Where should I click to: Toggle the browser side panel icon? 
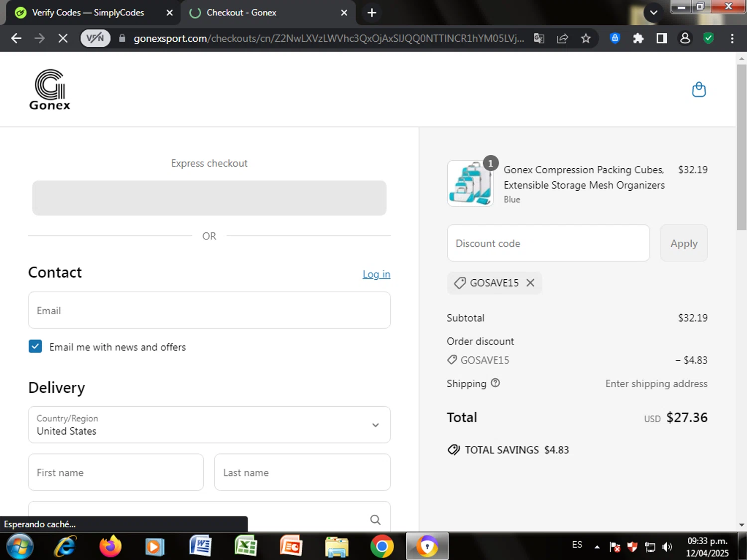[661, 38]
